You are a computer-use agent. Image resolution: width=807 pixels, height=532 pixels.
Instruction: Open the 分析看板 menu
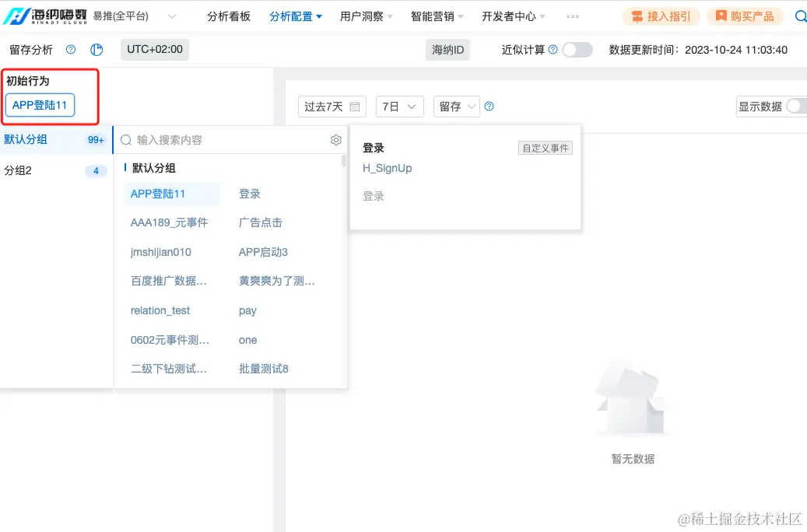pos(229,16)
